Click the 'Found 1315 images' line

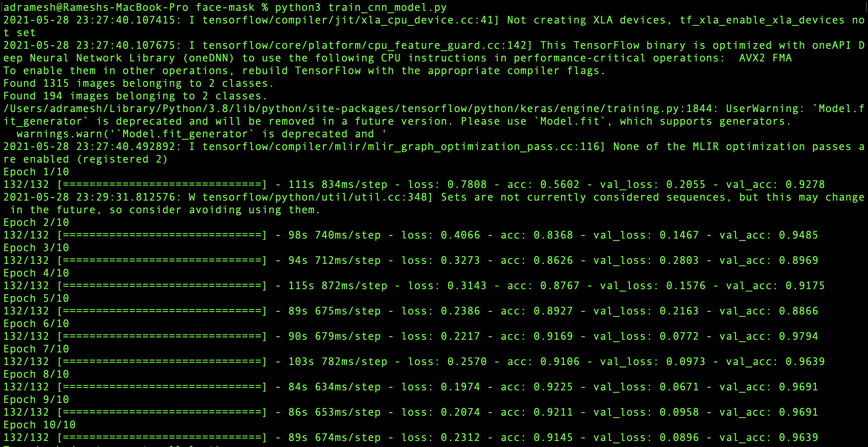pyautogui.click(x=138, y=83)
